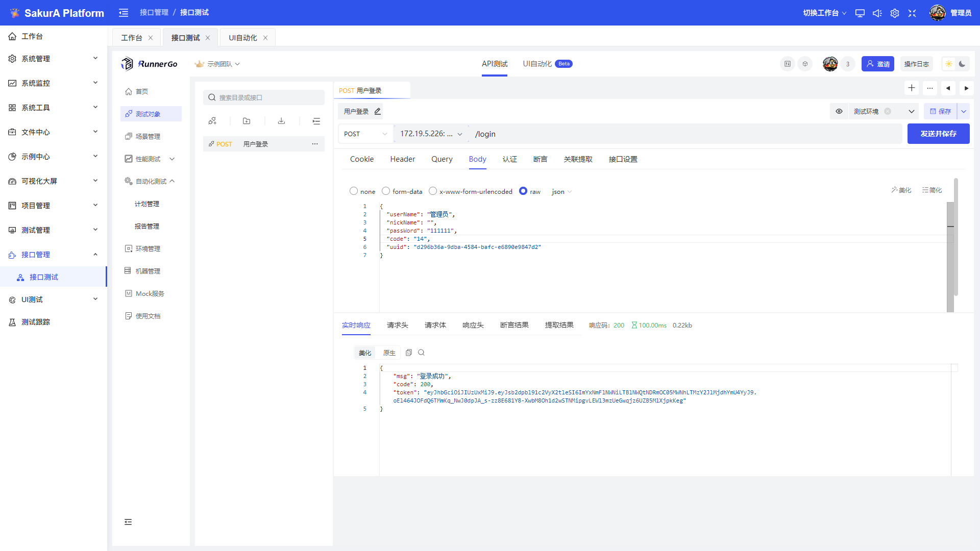Click the edit pencil beside 用户登录 name
Viewport: 980px width, 551px height.
[x=378, y=111]
